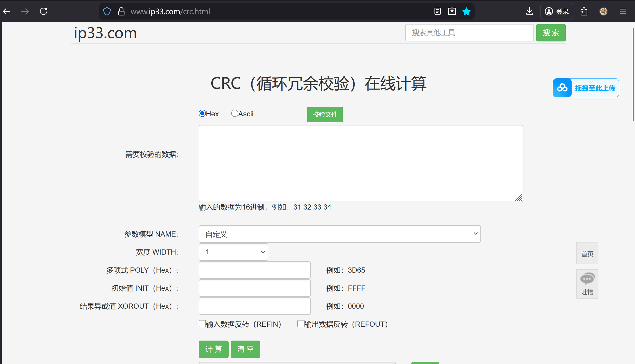The height and width of the screenshot is (364, 635).
Task: Open the extensions puzzle icon
Action: (x=584, y=11)
